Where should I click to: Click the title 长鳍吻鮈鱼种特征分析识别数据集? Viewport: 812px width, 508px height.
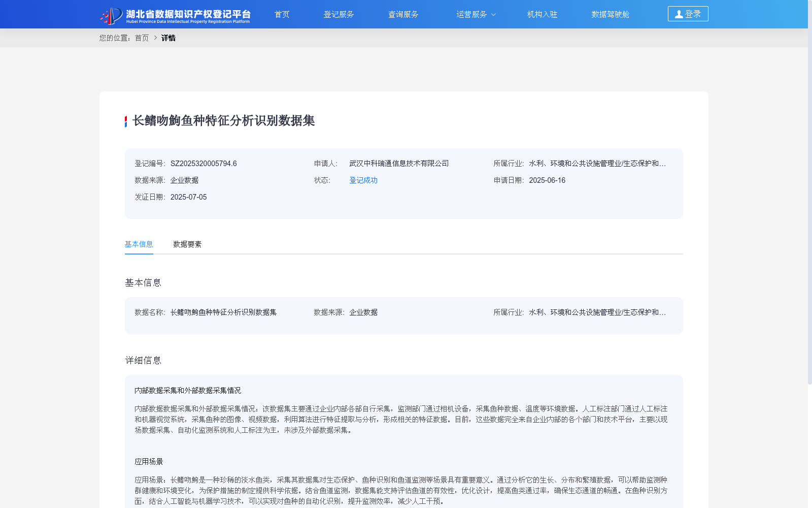point(224,121)
